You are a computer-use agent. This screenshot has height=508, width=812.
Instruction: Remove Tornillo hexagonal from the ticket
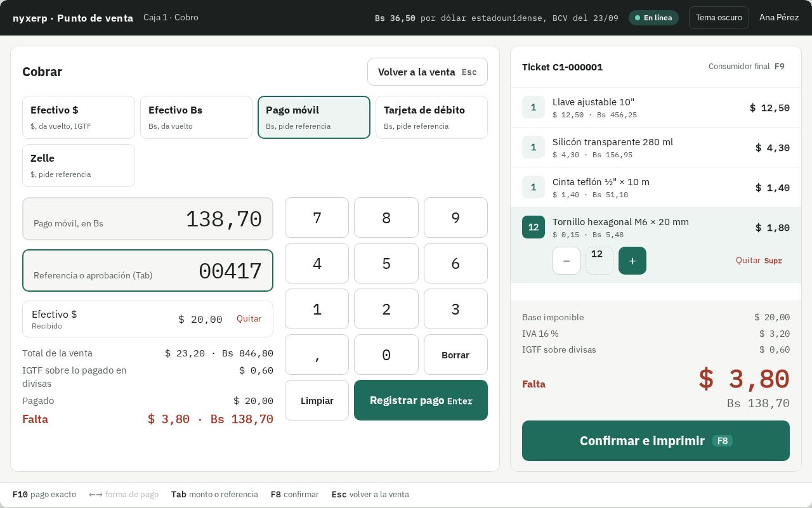pos(759,261)
